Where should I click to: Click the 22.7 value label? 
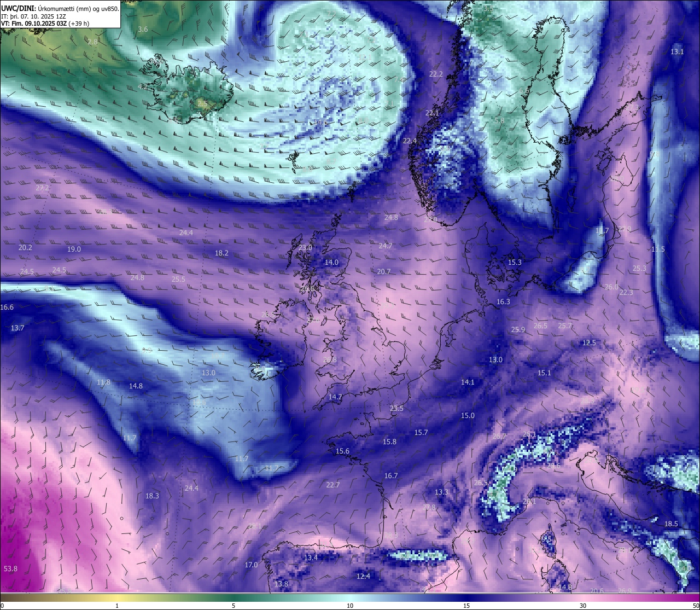[332, 485]
